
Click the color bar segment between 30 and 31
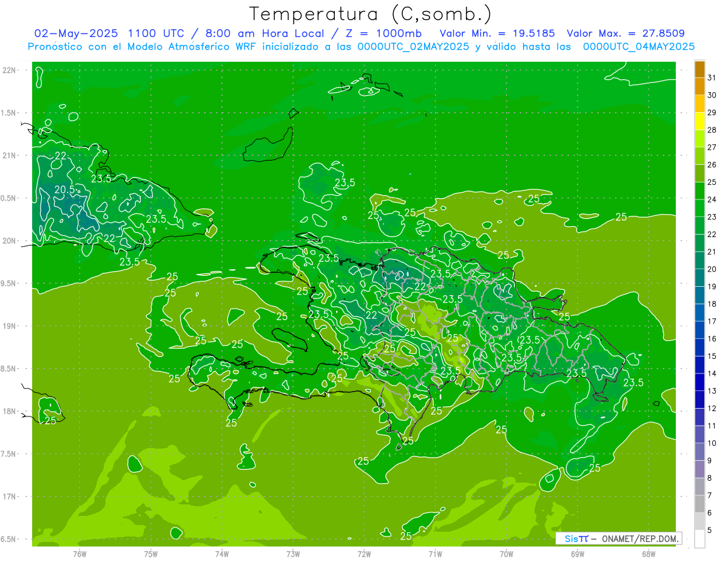point(699,86)
